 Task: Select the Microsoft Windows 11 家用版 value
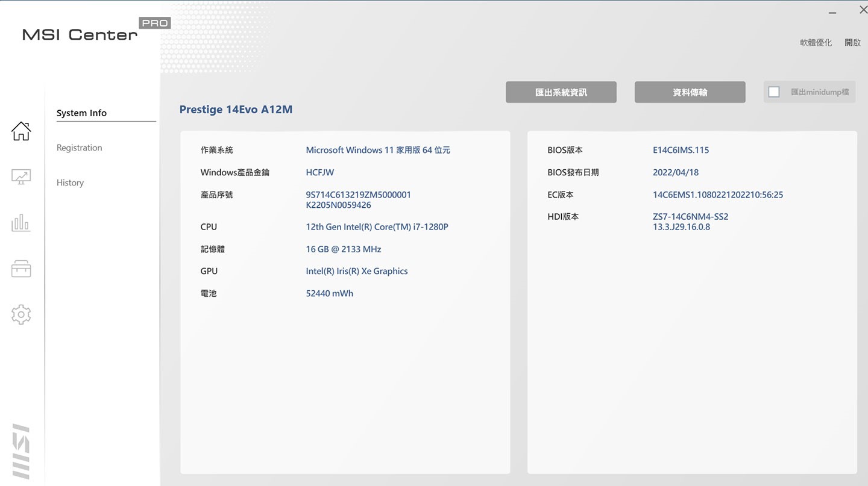[x=378, y=150]
